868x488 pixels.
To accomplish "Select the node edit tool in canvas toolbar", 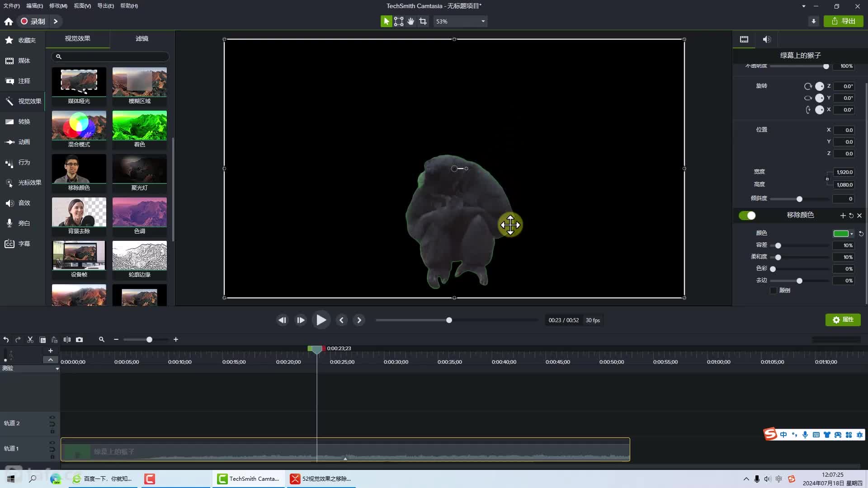I will click(399, 21).
